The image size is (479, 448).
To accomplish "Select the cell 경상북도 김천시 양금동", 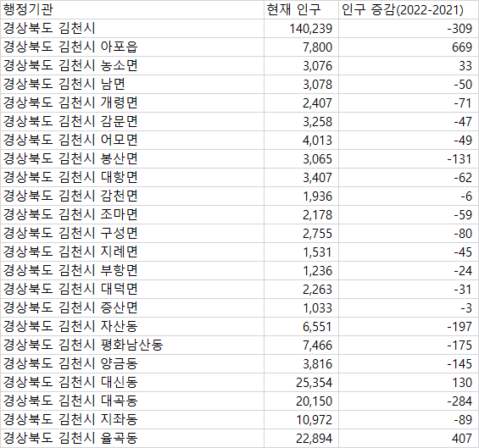I will point(132,364).
